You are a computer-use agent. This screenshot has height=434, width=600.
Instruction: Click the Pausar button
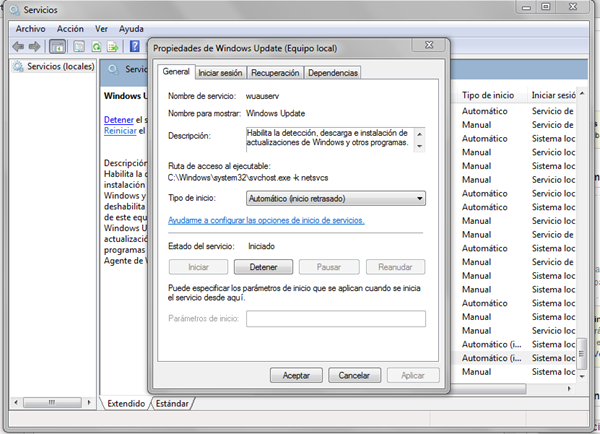[329, 267]
